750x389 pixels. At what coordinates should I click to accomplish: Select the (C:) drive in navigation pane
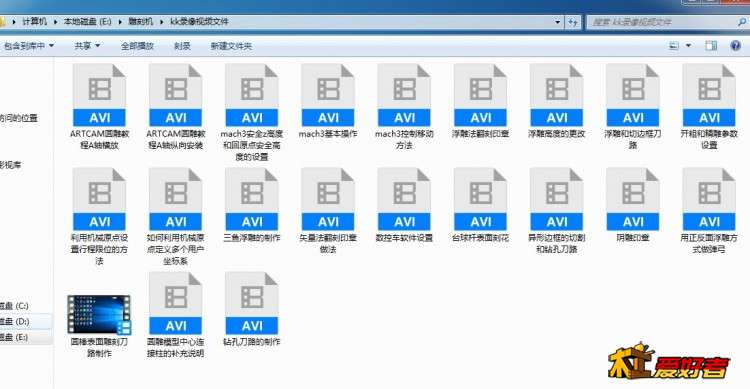click(14, 306)
